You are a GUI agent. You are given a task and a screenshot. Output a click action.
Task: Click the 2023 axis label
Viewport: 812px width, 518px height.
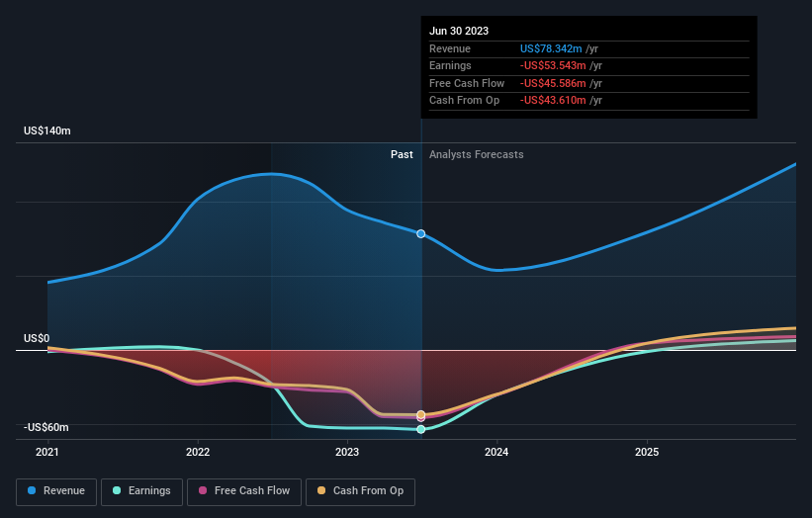(347, 453)
